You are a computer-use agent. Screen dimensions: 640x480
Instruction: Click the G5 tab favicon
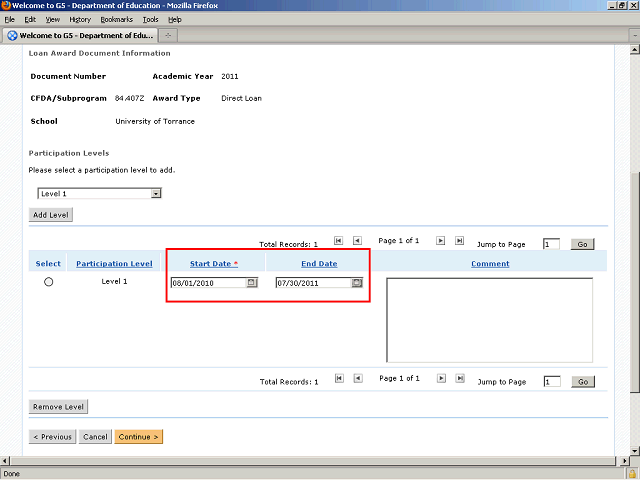12,36
